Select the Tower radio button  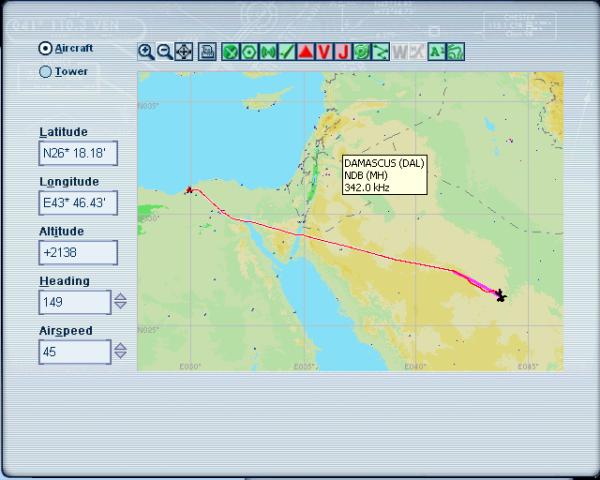tap(45, 72)
